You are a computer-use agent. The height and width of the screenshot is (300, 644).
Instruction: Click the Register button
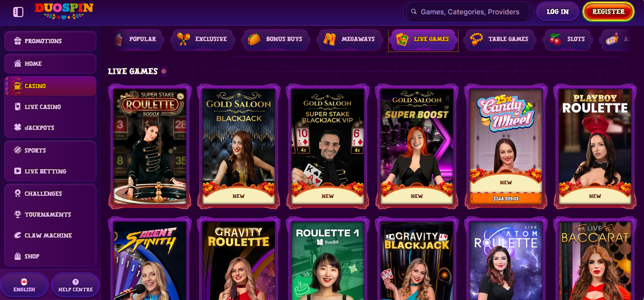coord(608,12)
